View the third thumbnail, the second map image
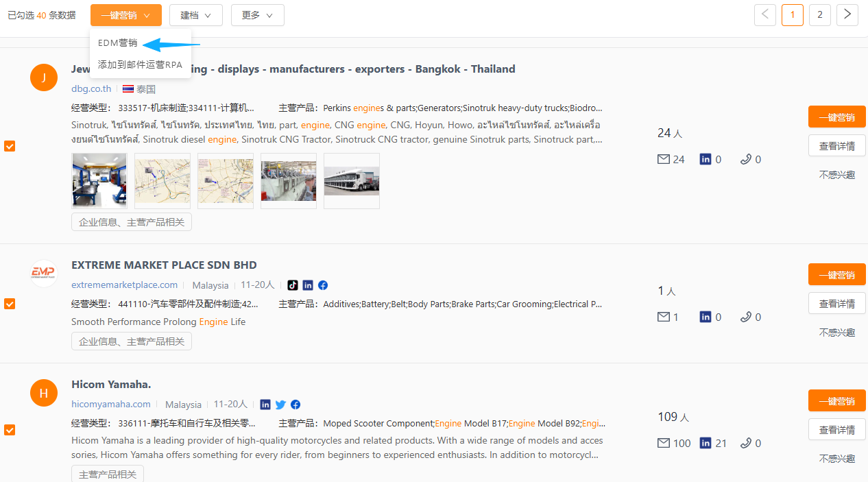The height and width of the screenshot is (482, 868). (x=226, y=181)
